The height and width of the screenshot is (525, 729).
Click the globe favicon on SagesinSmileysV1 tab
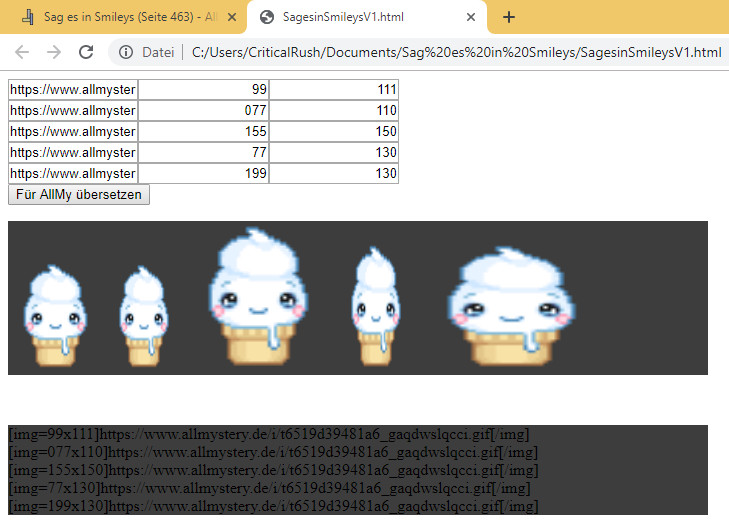(x=266, y=17)
